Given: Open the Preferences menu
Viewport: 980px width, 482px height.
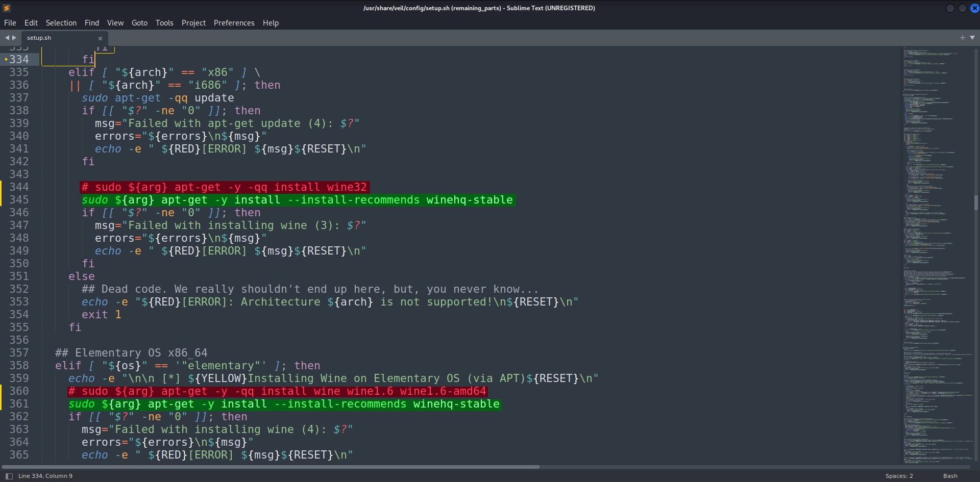Looking at the screenshot, I should 234,22.
